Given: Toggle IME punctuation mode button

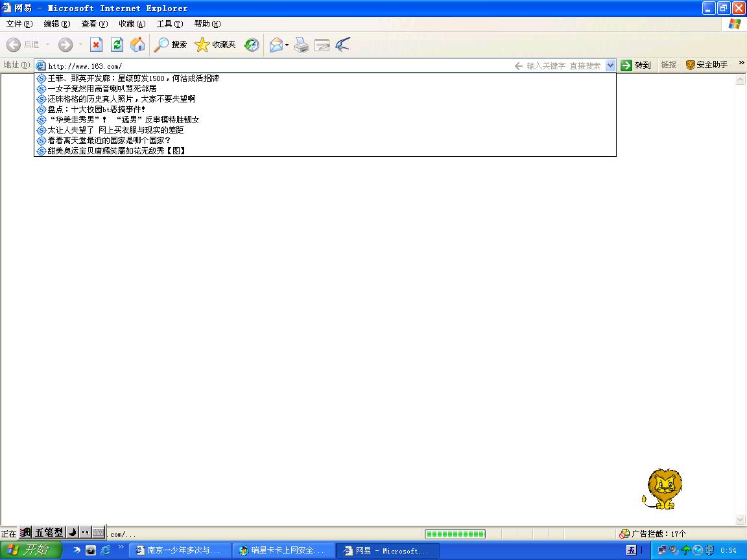Looking at the screenshot, I should [86, 532].
